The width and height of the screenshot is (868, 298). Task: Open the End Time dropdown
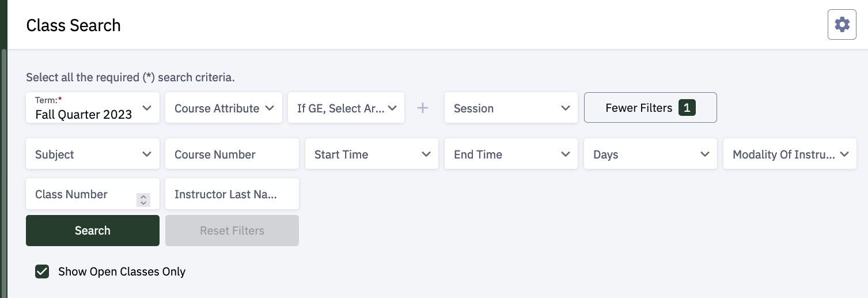pyautogui.click(x=510, y=154)
